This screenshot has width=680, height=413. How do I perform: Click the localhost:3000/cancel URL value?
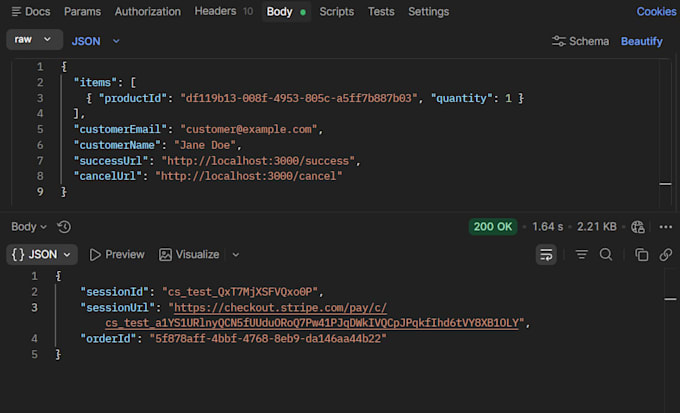pyautogui.click(x=248, y=177)
